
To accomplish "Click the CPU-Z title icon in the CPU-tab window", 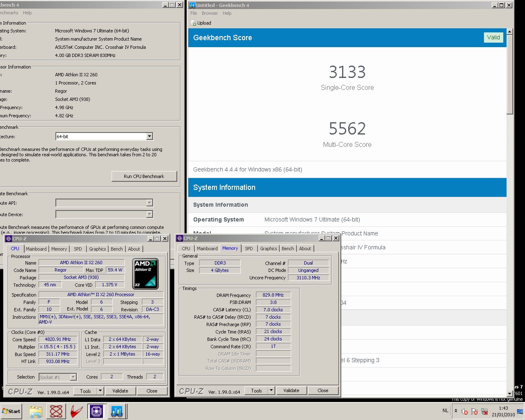I will click(8, 238).
